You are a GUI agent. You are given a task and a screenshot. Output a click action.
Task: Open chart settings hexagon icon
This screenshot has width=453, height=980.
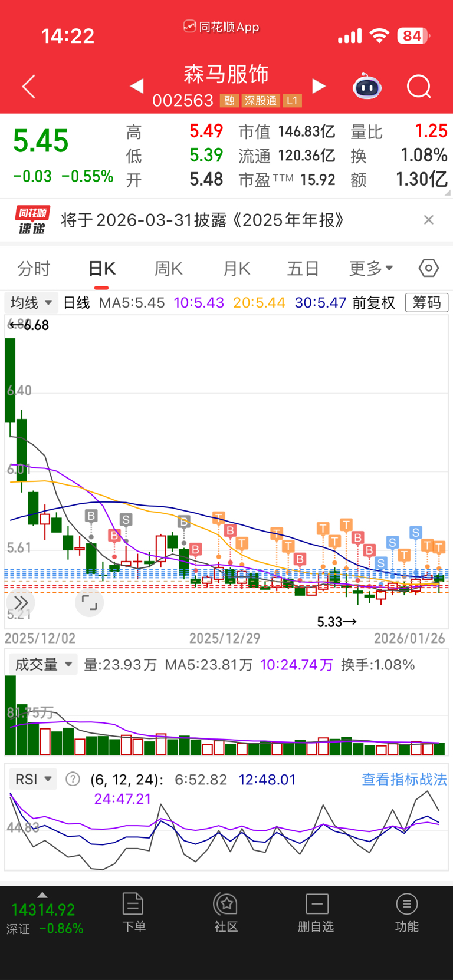click(429, 268)
